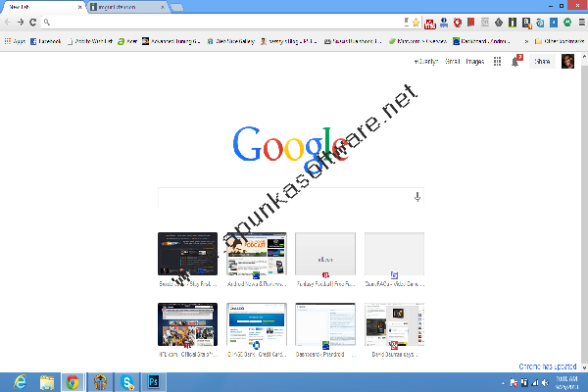Open the dark-themed first most-visited thumbnail

pos(187,254)
